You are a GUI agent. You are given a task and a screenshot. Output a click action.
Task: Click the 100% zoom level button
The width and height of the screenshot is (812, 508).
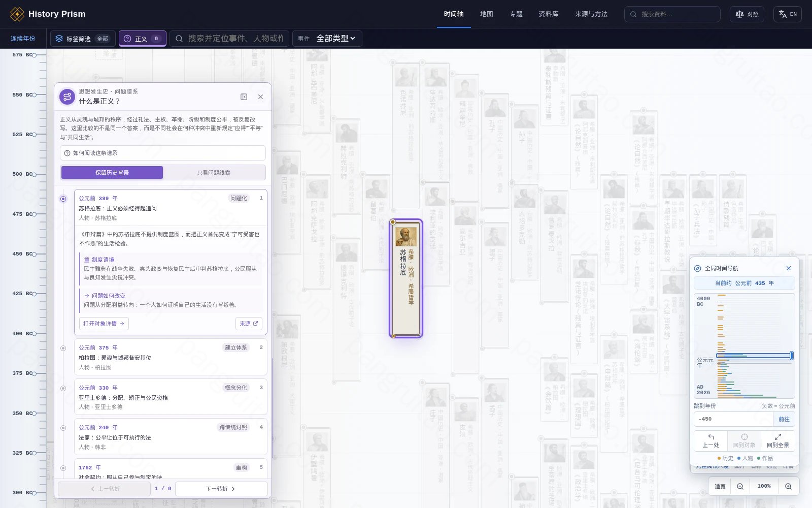[x=764, y=486]
